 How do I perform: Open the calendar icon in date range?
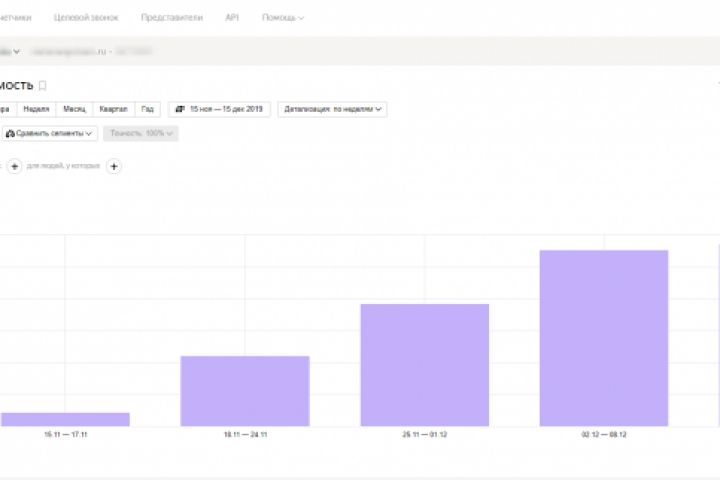pos(180,109)
